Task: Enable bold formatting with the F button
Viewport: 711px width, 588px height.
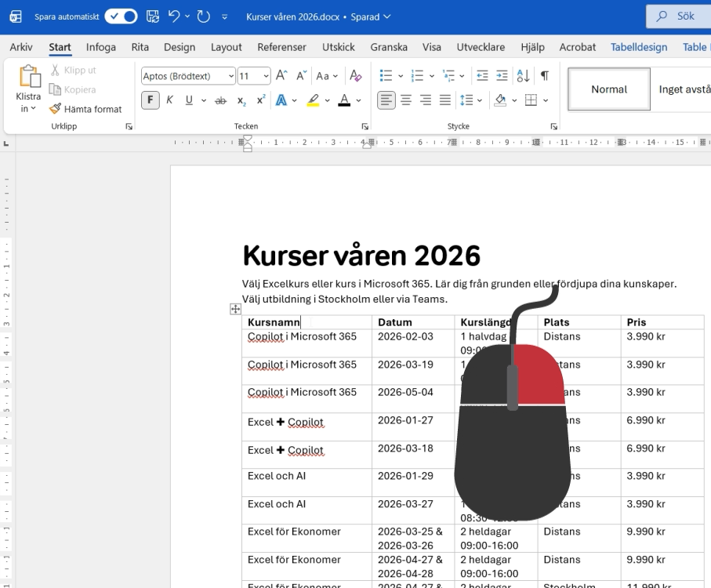Action: [x=150, y=100]
